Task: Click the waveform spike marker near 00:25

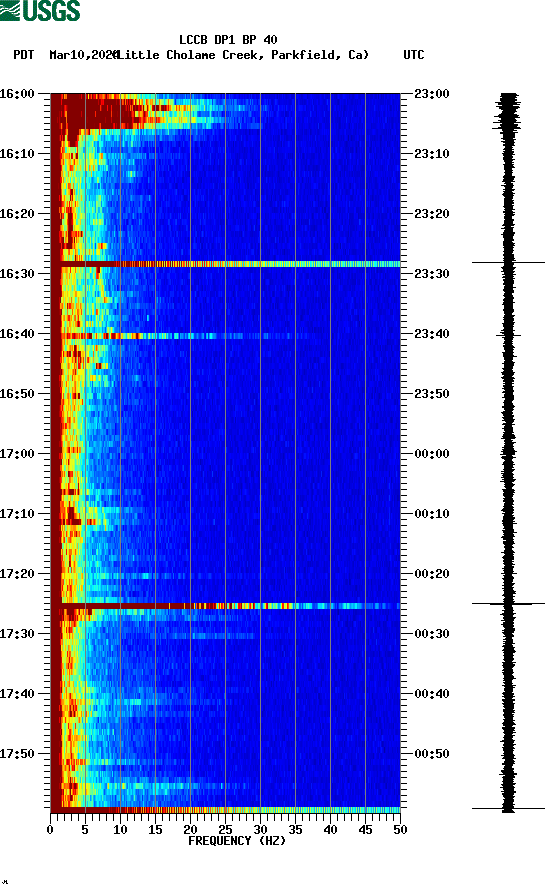Action: pyautogui.click(x=508, y=603)
